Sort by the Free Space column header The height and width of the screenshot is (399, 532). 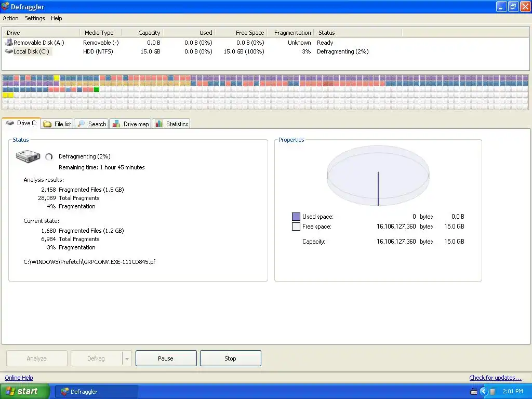tap(241, 33)
